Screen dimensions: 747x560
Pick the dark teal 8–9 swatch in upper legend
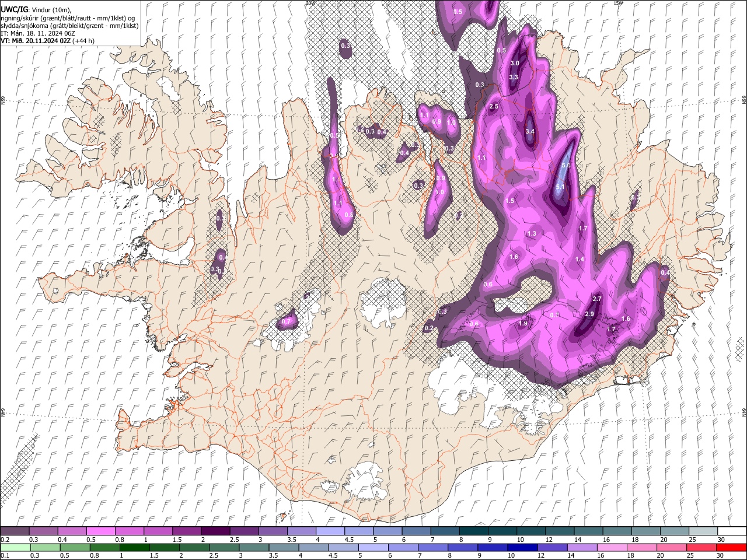coord(473,531)
